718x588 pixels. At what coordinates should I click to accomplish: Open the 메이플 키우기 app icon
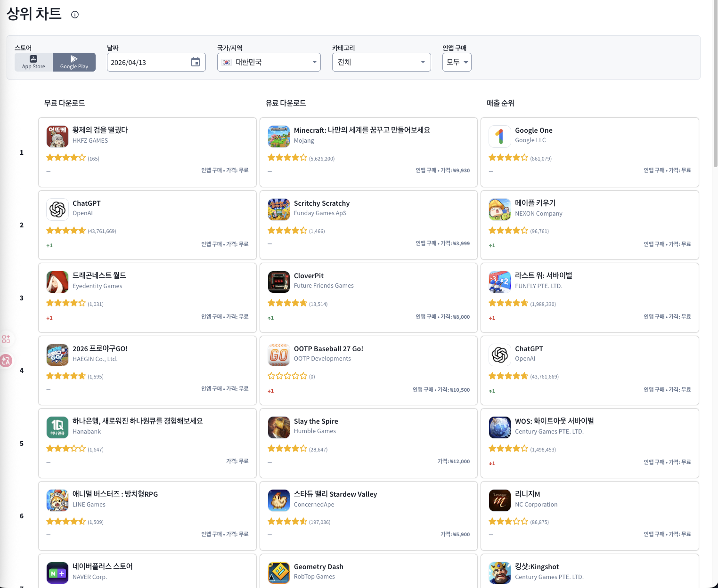(x=500, y=209)
